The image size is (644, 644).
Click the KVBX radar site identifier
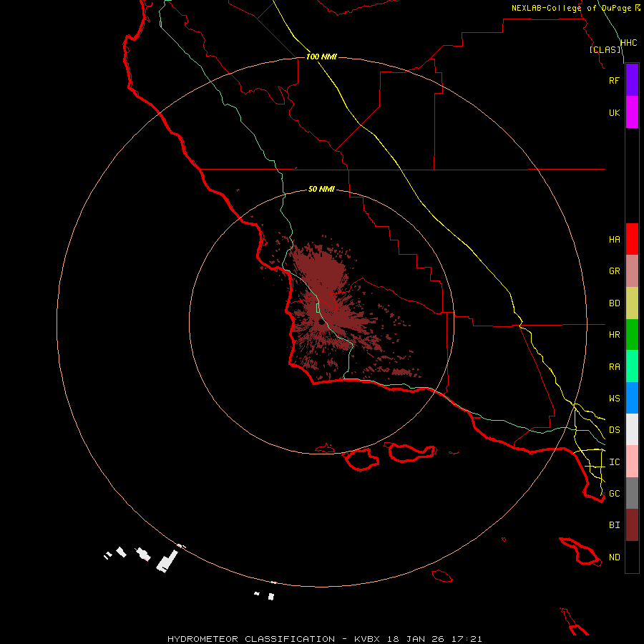click(x=367, y=639)
